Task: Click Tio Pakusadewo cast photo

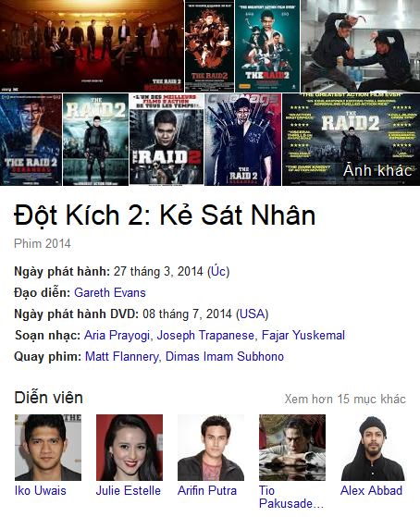Action: coord(292,448)
